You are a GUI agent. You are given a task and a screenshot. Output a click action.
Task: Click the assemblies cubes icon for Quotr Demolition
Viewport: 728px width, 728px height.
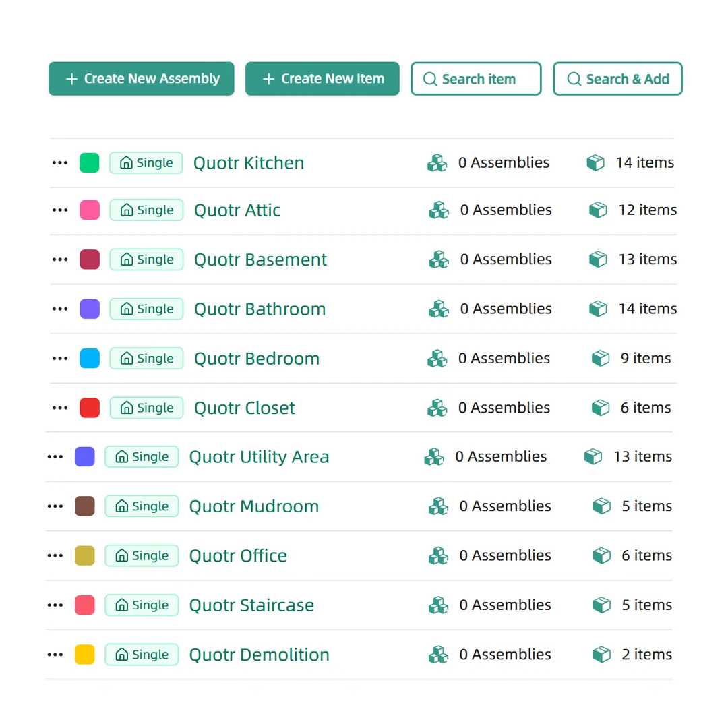438,654
